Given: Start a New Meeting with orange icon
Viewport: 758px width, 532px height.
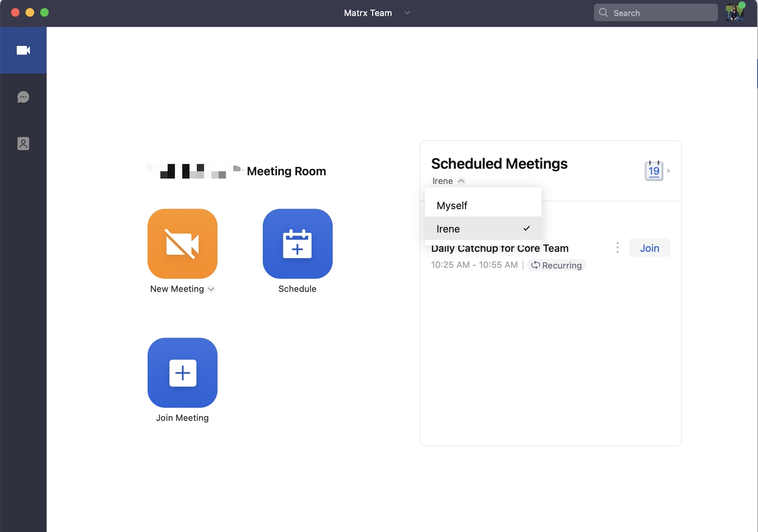Looking at the screenshot, I should point(182,244).
